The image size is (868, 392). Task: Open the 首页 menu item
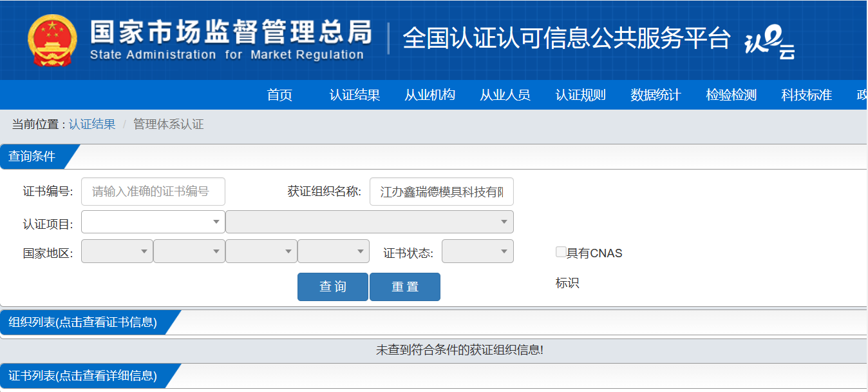click(x=279, y=95)
